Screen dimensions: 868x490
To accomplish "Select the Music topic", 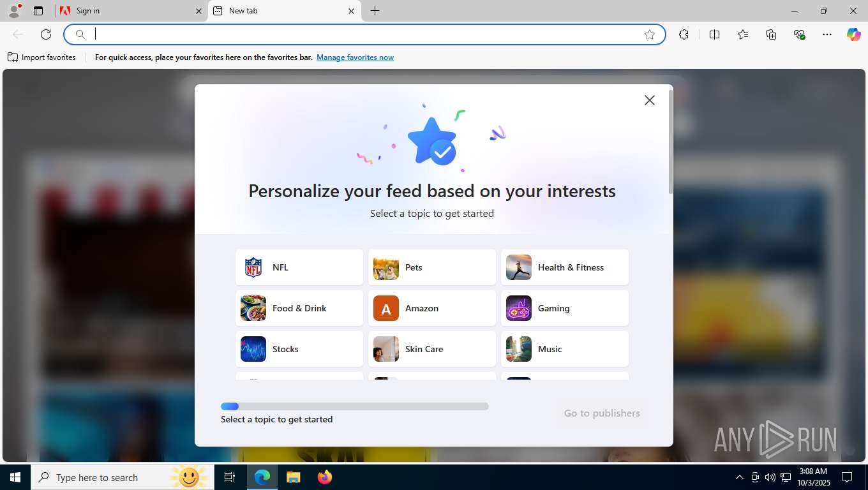I will pos(565,349).
